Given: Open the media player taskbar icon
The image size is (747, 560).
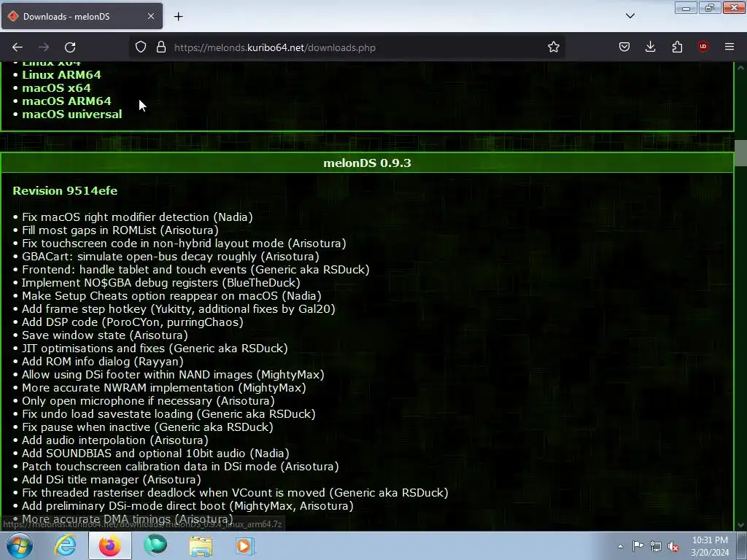Looking at the screenshot, I should 245,545.
